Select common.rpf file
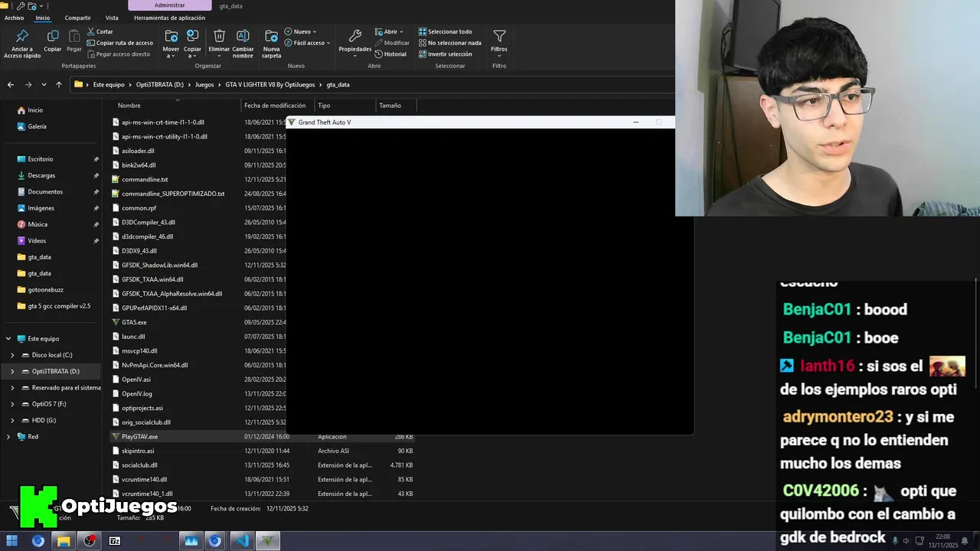The image size is (980, 551). click(x=139, y=207)
